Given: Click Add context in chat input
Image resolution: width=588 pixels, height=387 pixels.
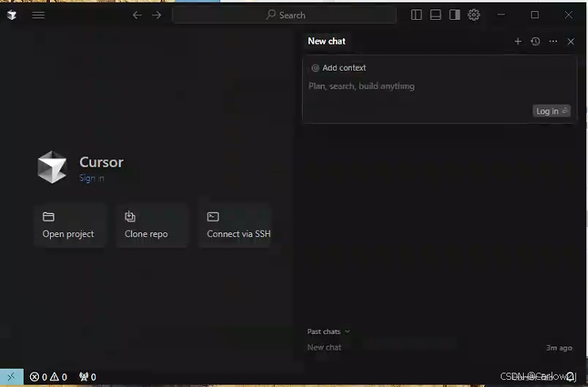Looking at the screenshot, I should click(x=339, y=68).
